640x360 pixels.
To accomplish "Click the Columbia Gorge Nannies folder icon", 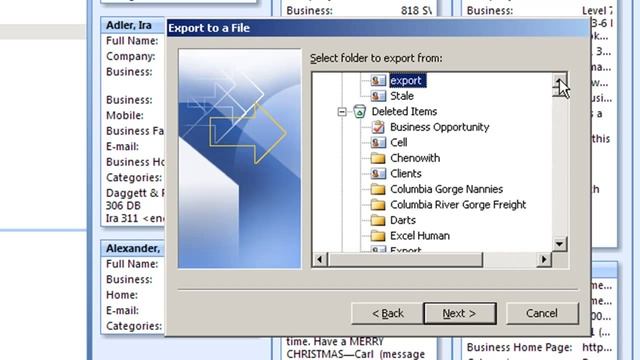I will [x=378, y=189].
